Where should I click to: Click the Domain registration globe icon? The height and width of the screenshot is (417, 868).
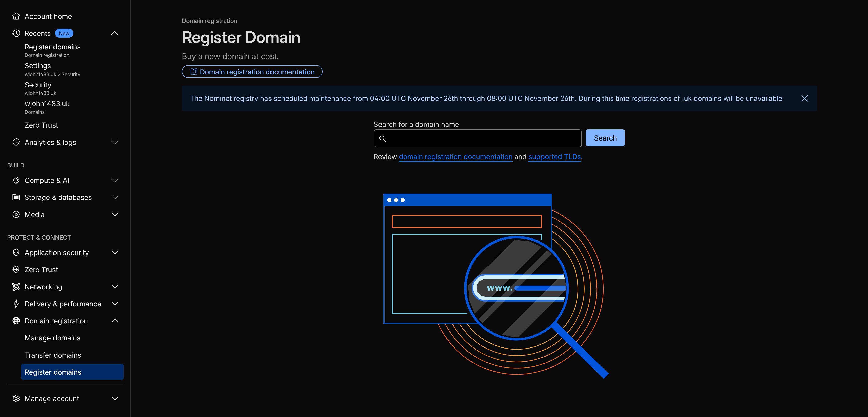(16, 321)
